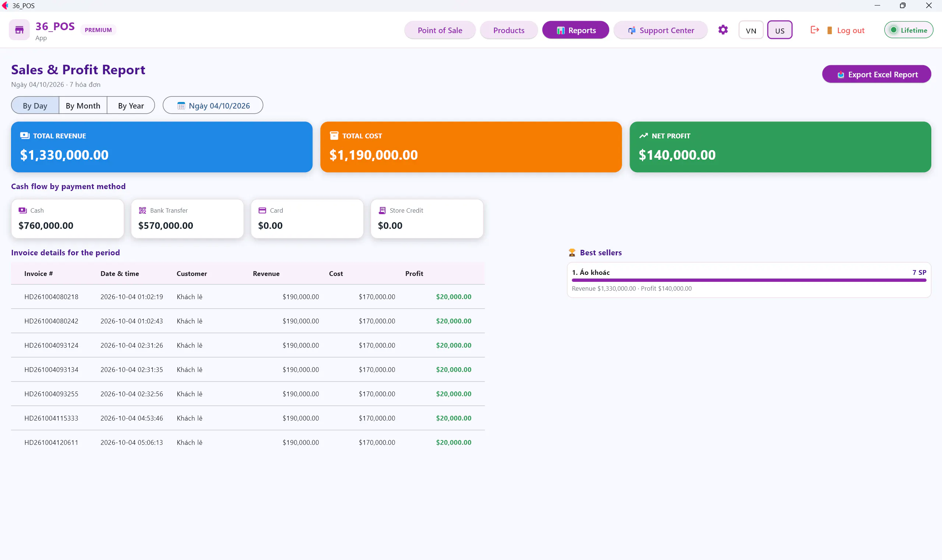Click the Bank Transfer QR icon
The height and width of the screenshot is (560, 942).
coord(142,210)
